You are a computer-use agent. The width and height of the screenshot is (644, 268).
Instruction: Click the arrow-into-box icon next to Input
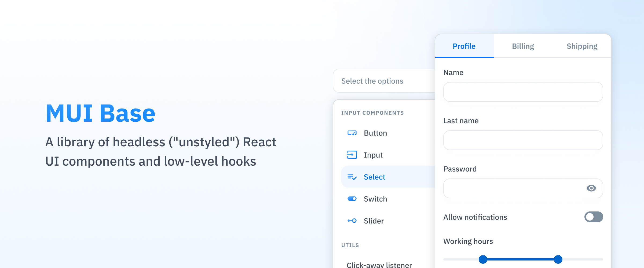(352, 155)
